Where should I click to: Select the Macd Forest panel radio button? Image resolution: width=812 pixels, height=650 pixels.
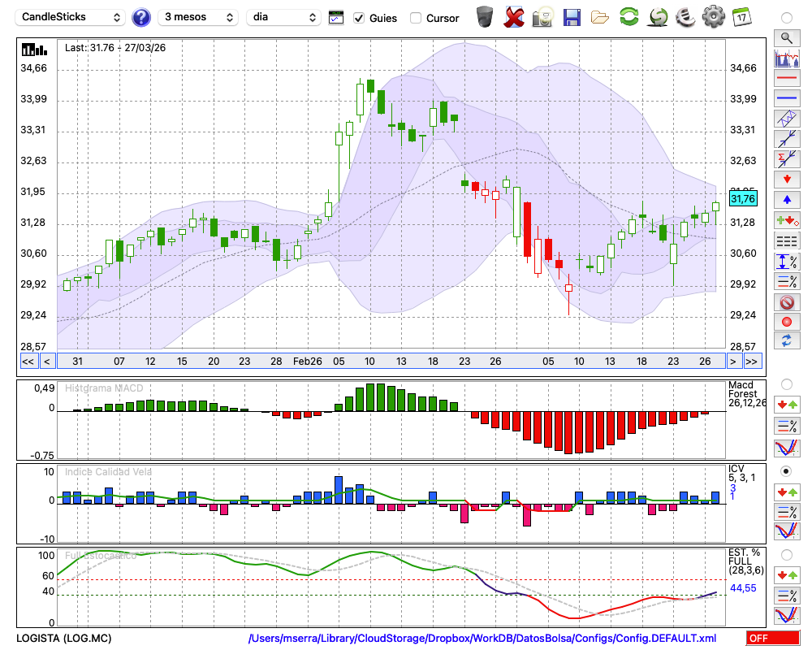coord(786,383)
